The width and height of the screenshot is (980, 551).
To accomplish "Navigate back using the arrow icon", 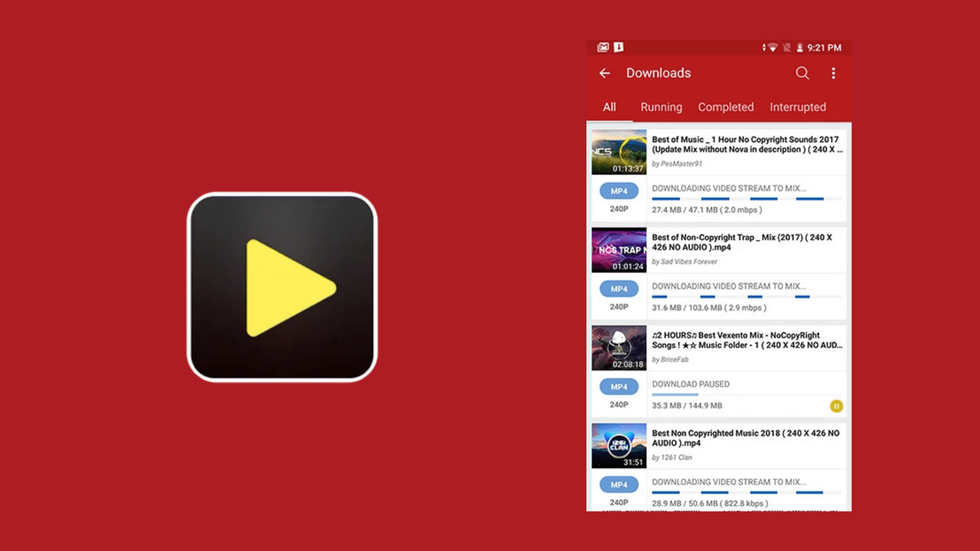I will [604, 73].
